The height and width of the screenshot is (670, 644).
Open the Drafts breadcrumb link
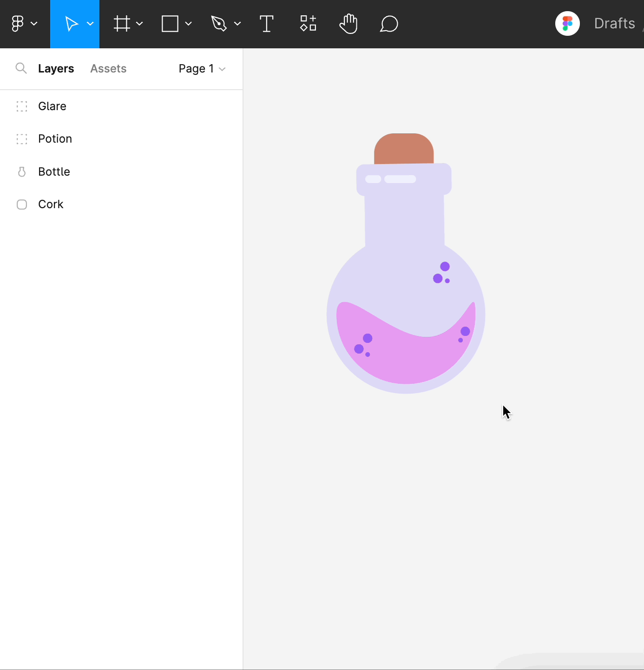(x=614, y=24)
